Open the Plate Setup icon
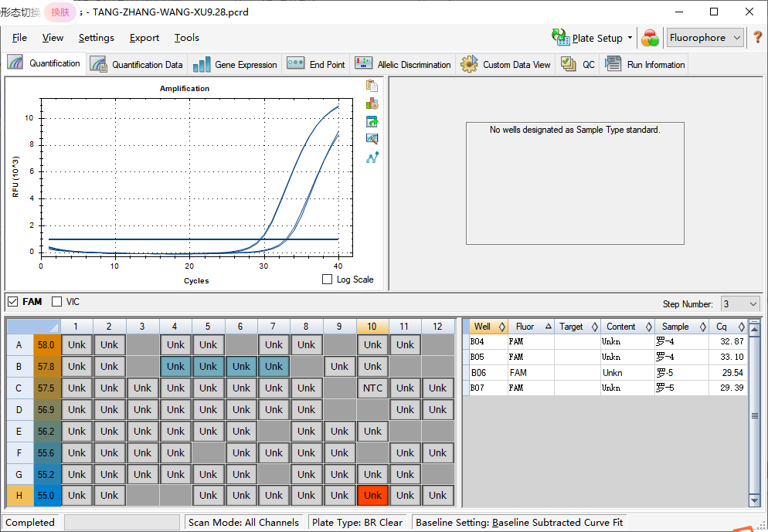768x532 pixels. pyautogui.click(x=560, y=37)
